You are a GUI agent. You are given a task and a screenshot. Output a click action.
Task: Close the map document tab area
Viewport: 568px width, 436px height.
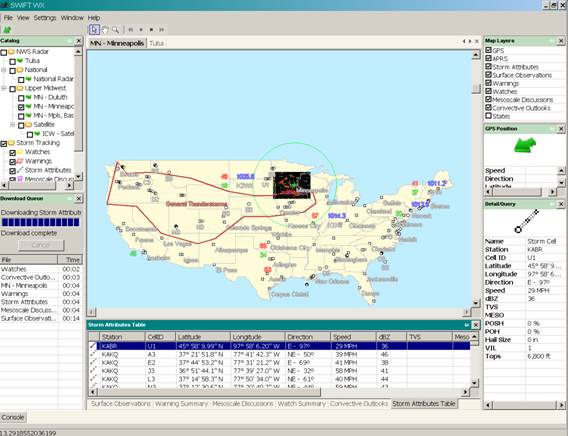coord(477,42)
